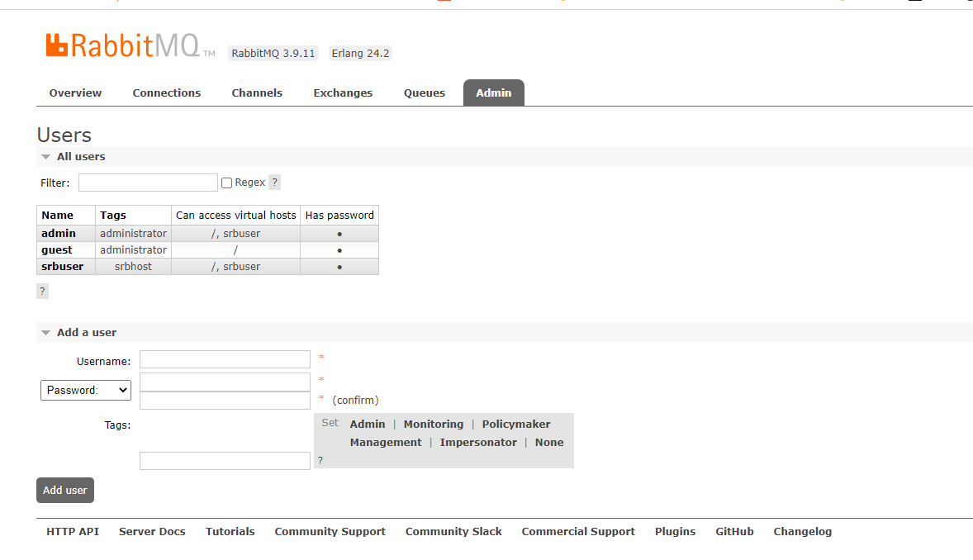Image resolution: width=973 pixels, height=560 pixels.
Task: Open the help icon beside tags input
Action: click(320, 461)
